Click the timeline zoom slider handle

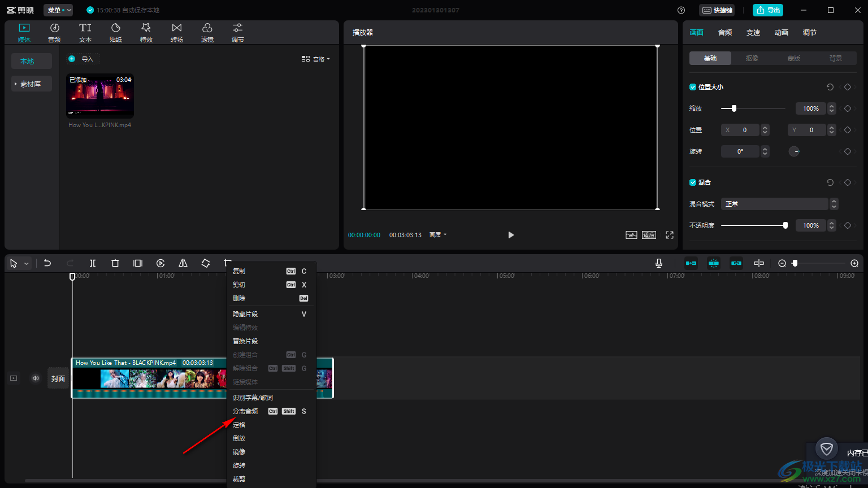pyautogui.click(x=795, y=263)
